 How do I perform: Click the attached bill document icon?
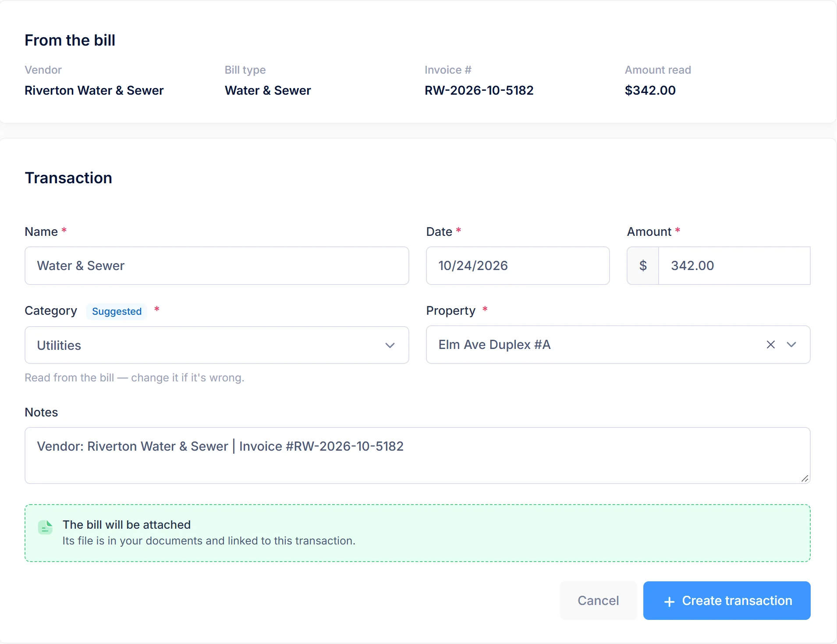(x=45, y=527)
